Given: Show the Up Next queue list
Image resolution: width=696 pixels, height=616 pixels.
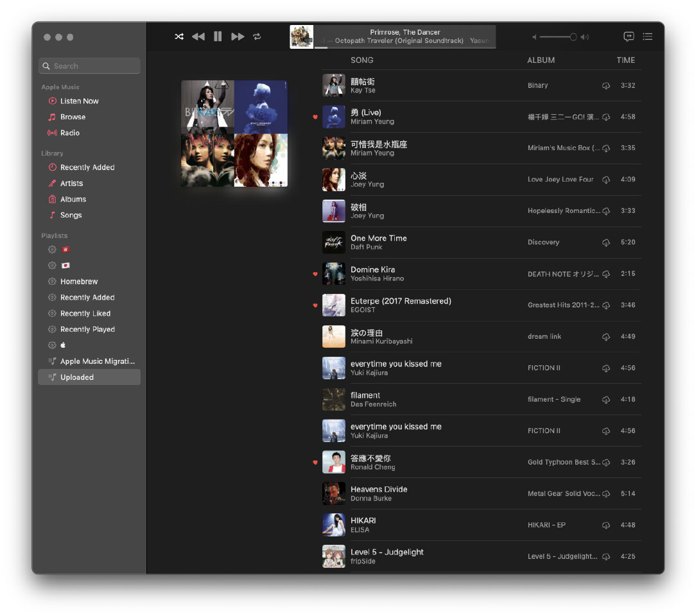Looking at the screenshot, I should click(648, 37).
